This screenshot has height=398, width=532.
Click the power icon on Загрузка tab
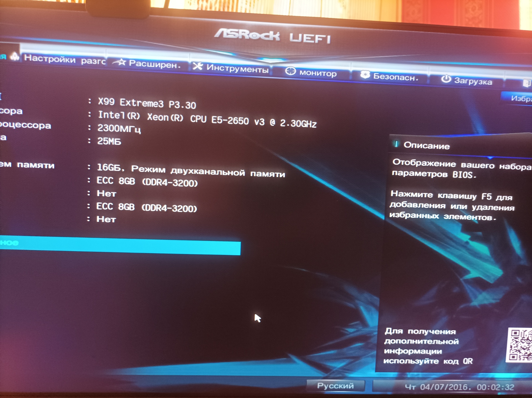coord(446,79)
